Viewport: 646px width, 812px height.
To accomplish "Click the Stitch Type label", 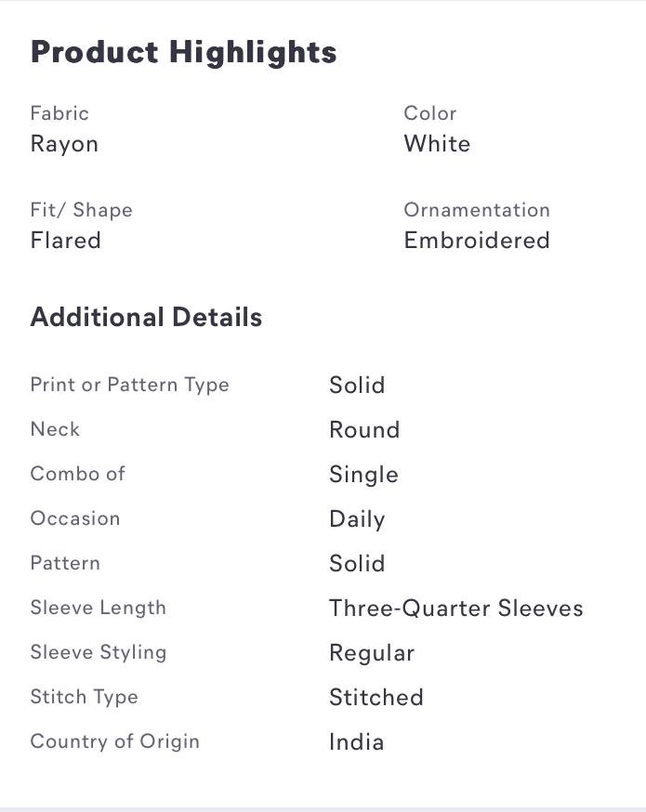I will tap(84, 697).
